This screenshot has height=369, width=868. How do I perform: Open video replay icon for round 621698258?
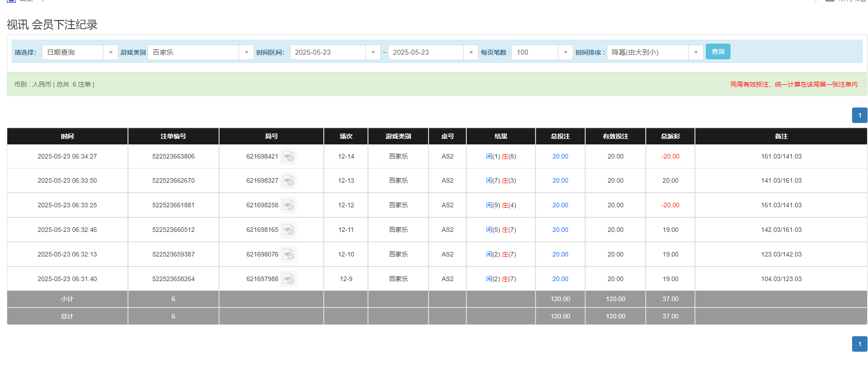click(x=288, y=205)
